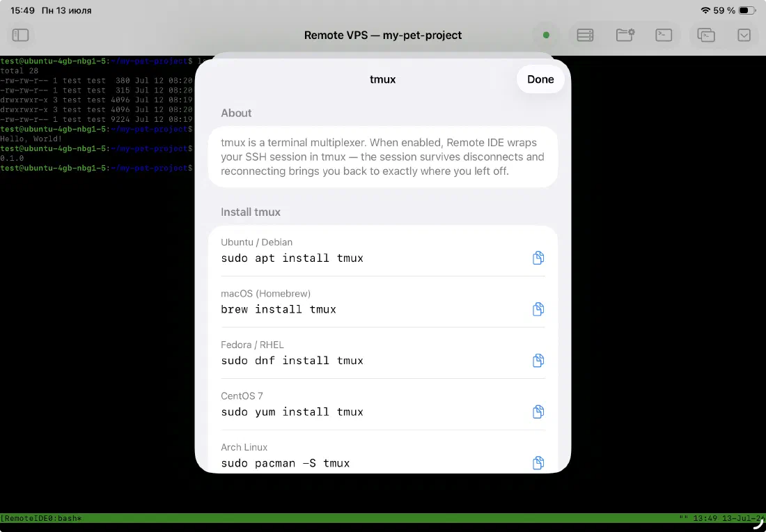Click the "59 %" battery percentage
The height and width of the screenshot is (532, 766).
click(724, 10)
